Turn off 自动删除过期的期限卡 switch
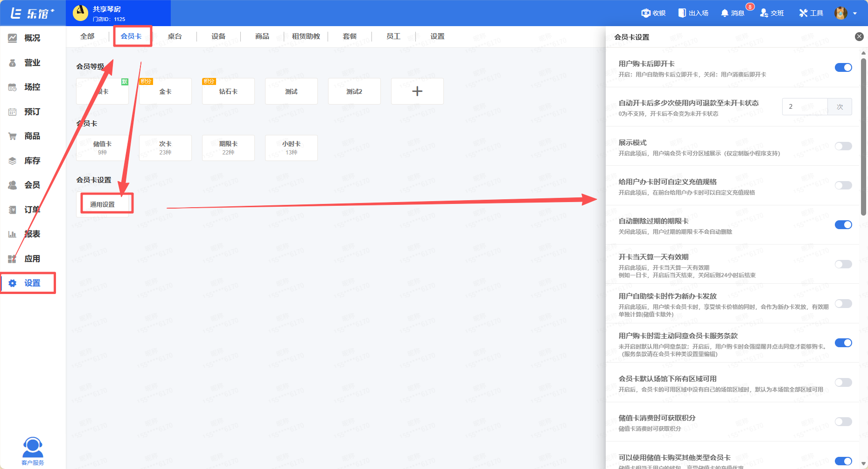 click(x=843, y=225)
